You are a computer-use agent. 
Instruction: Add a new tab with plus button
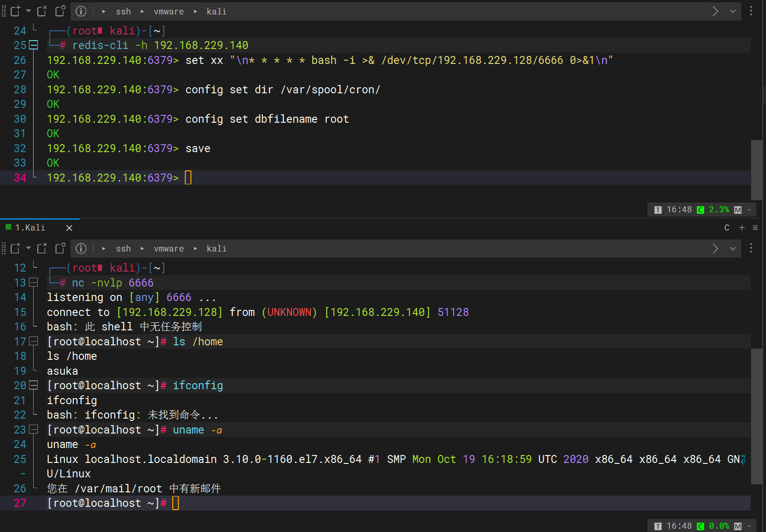click(742, 228)
